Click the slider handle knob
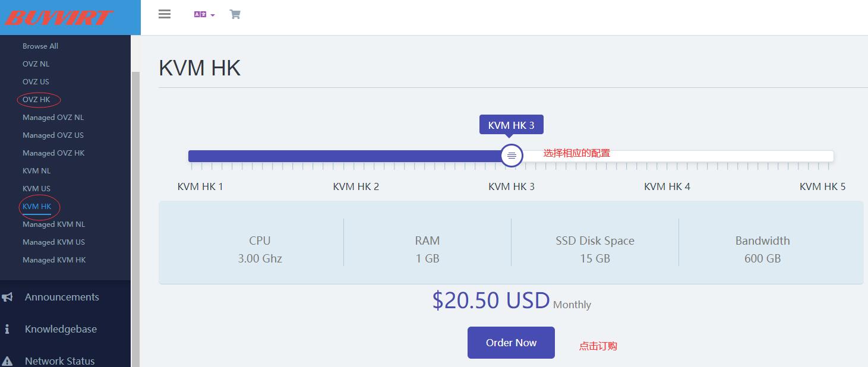 click(x=511, y=156)
